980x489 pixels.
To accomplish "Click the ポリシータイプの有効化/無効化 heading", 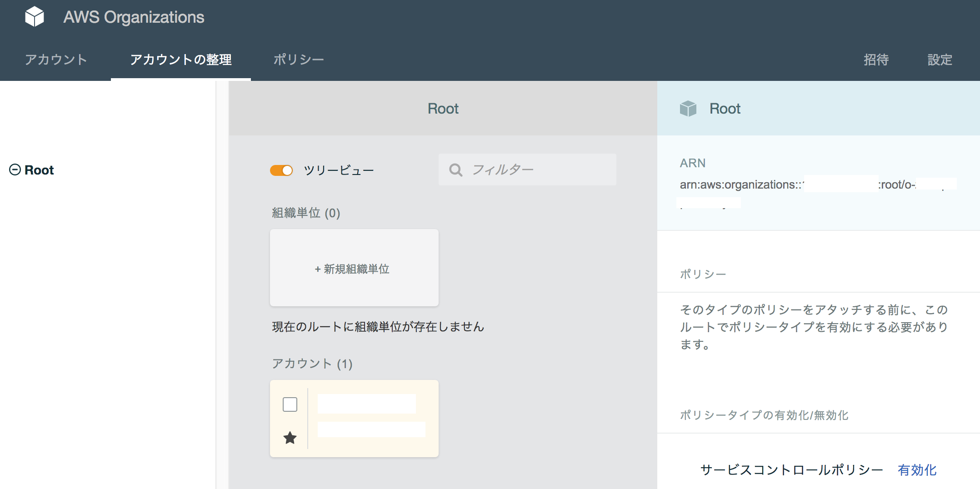I will point(764,415).
